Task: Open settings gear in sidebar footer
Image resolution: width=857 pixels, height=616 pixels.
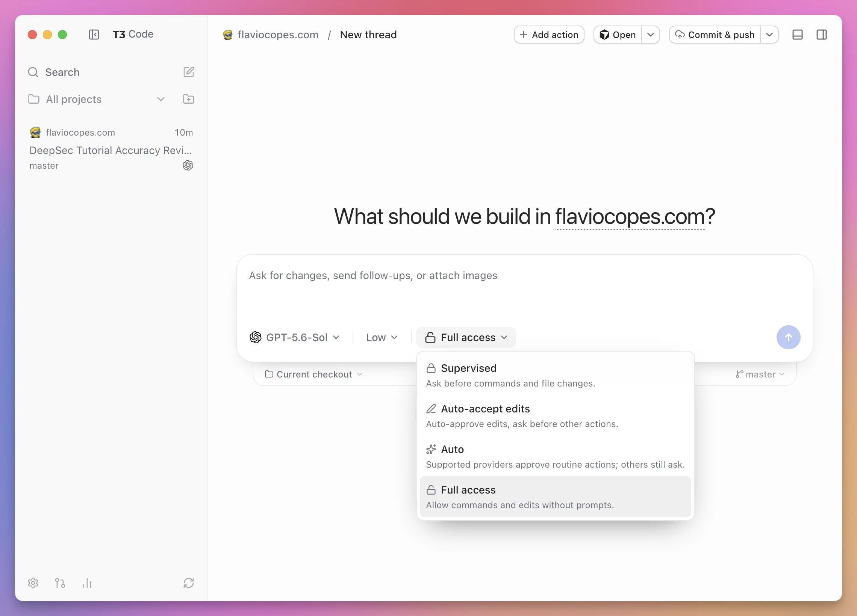Action: (33, 583)
